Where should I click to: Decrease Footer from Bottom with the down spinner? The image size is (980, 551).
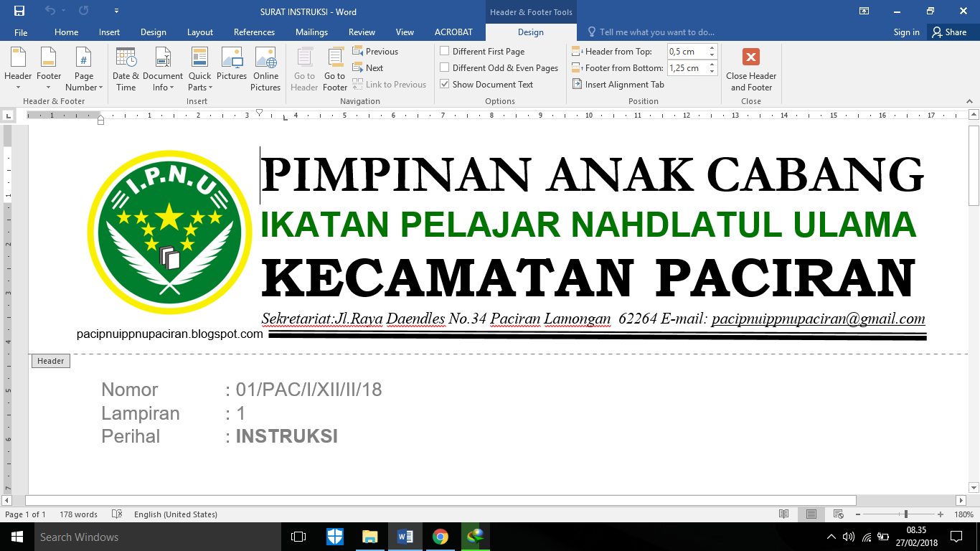tap(712, 72)
